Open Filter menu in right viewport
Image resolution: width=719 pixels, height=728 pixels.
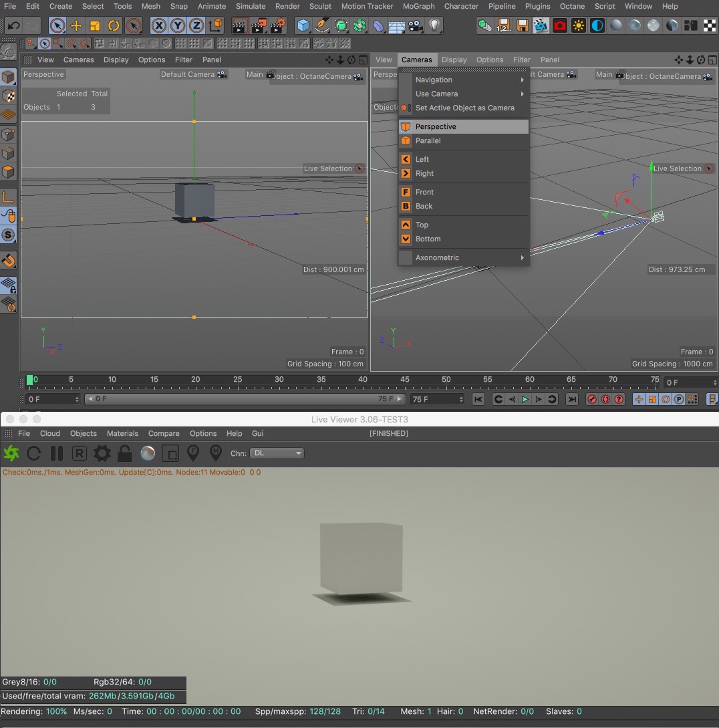[x=521, y=59]
